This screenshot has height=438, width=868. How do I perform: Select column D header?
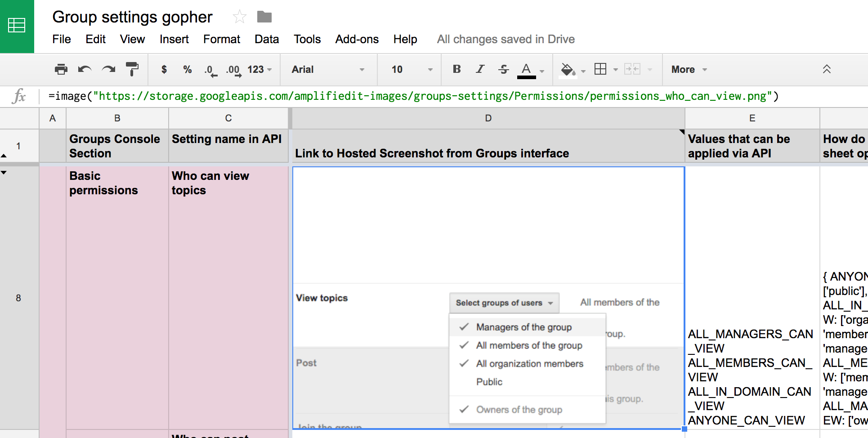pos(488,118)
